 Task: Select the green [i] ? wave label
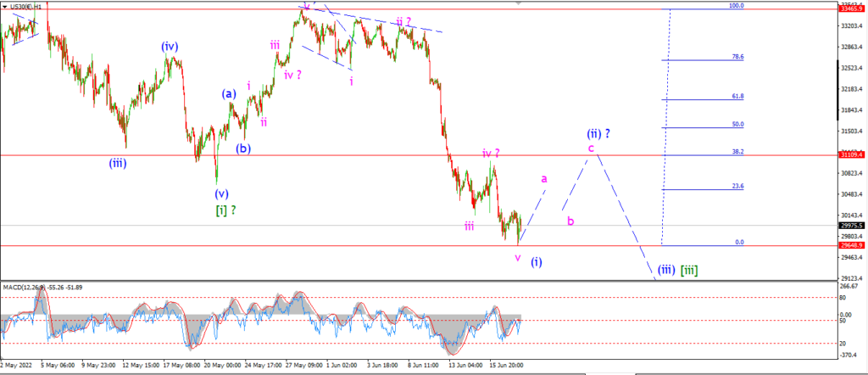(x=225, y=210)
